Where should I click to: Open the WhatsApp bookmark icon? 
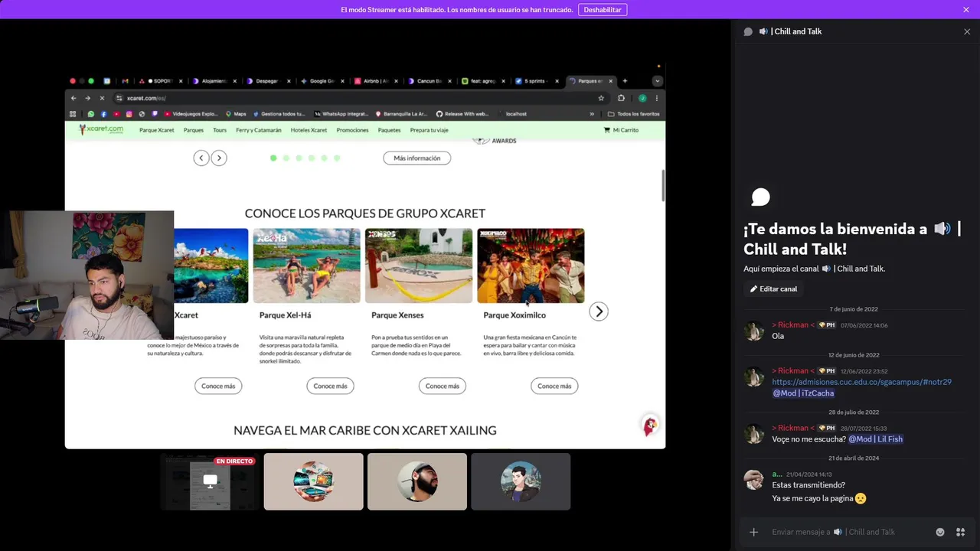tap(90, 114)
